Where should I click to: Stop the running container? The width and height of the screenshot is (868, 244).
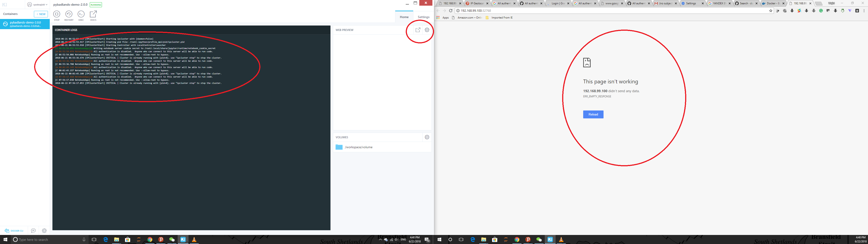coord(57,14)
